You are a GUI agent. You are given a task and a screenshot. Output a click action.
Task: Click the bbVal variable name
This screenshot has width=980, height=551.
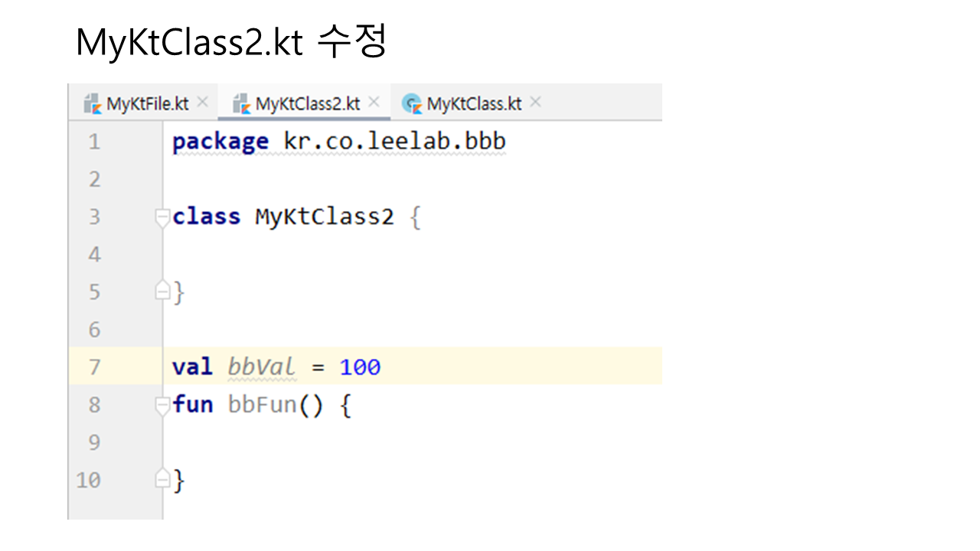(261, 367)
